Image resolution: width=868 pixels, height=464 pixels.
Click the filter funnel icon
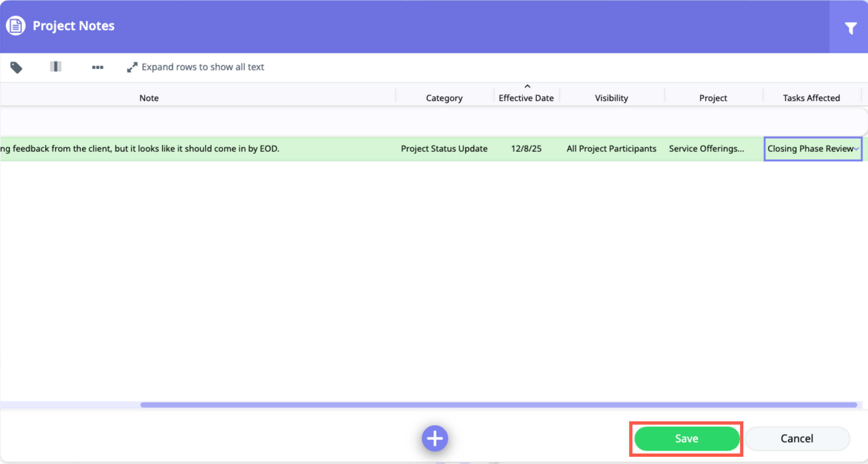coord(850,28)
